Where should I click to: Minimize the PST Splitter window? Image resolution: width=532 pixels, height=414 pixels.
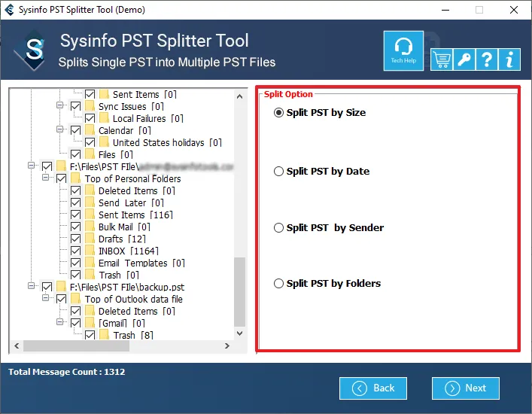[445, 10]
